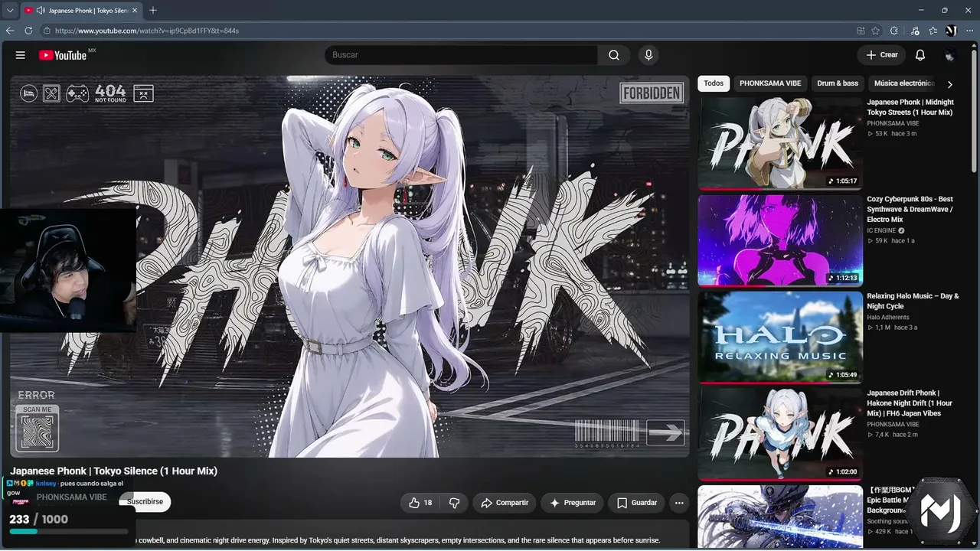Open Hakone Night Drift video thumbnail
The image size is (980, 551).
click(780, 434)
